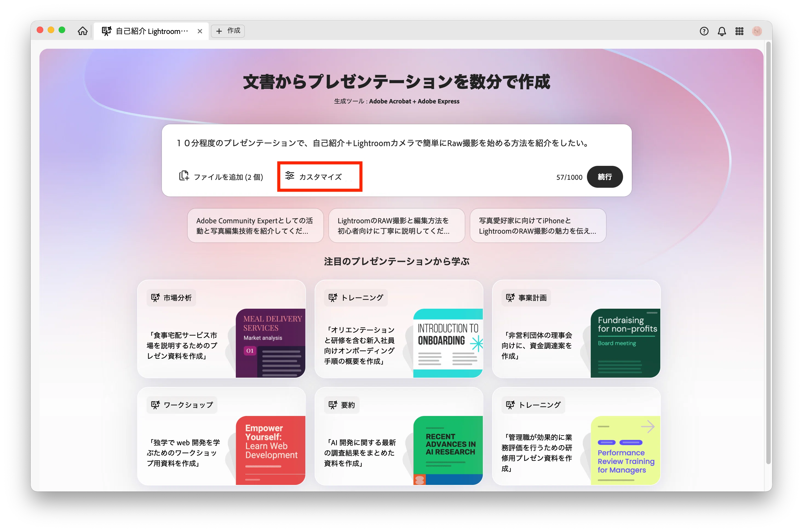Open Introduction to Onboarding thumbnail

coord(448,343)
